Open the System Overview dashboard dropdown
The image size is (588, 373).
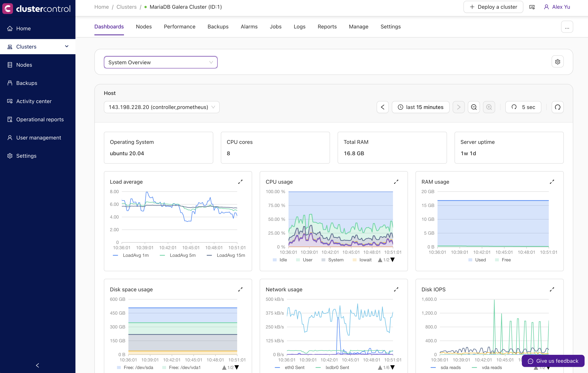(161, 63)
